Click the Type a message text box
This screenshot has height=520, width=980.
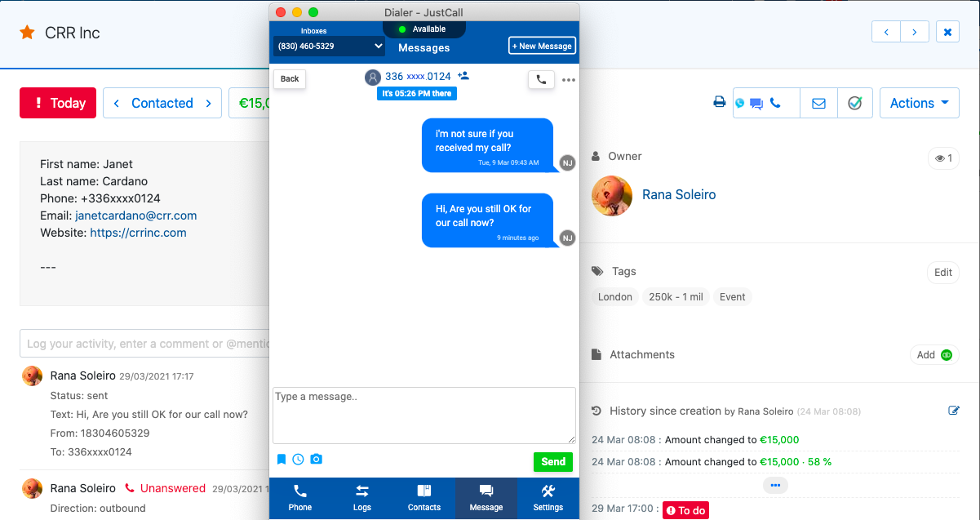pyautogui.click(x=423, y=415)
